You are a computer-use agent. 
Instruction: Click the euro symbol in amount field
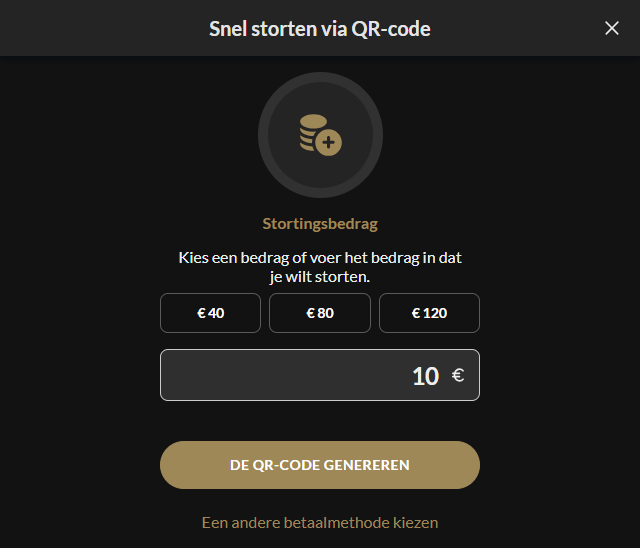coord(458,375)
